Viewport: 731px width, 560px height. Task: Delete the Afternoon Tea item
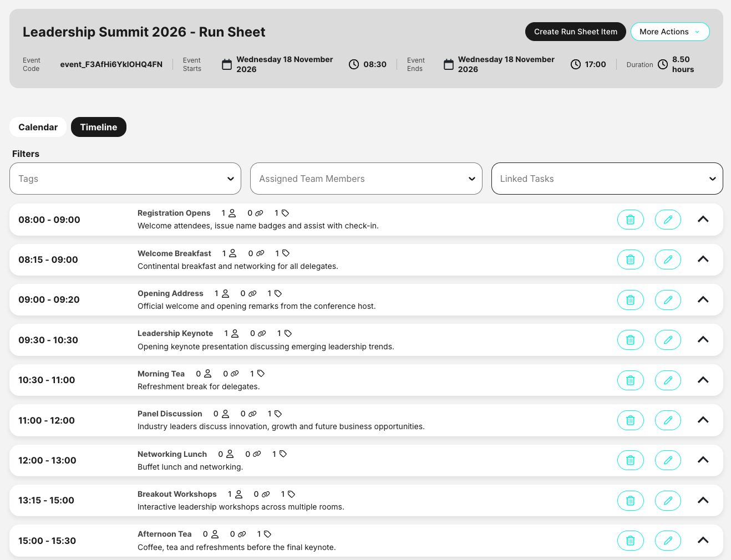point(630,541)
